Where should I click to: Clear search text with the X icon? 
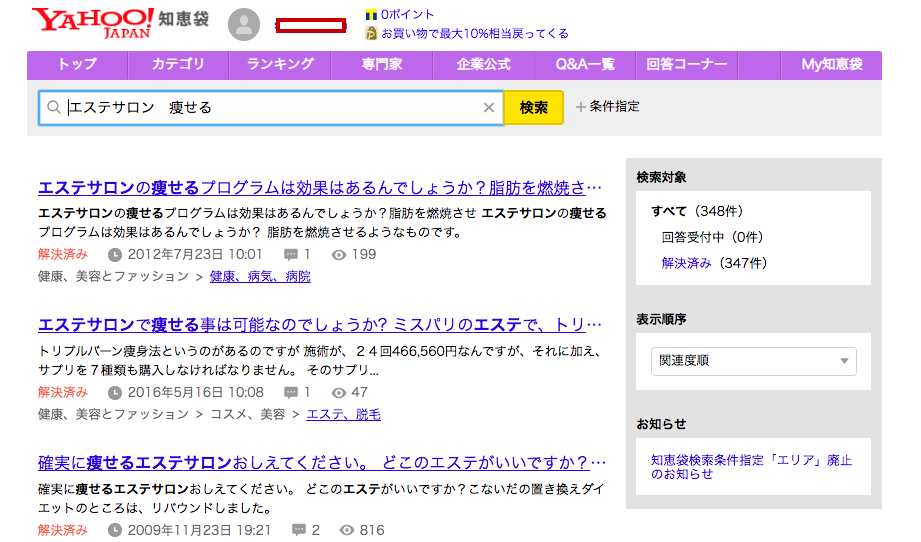point(489,108)
